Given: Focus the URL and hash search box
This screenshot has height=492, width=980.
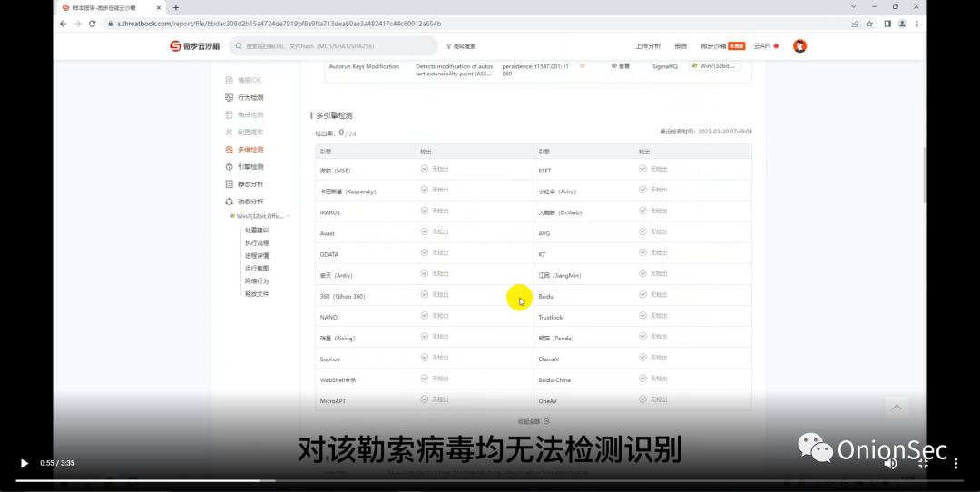Looking at the screenshot, I should point(333,46).
